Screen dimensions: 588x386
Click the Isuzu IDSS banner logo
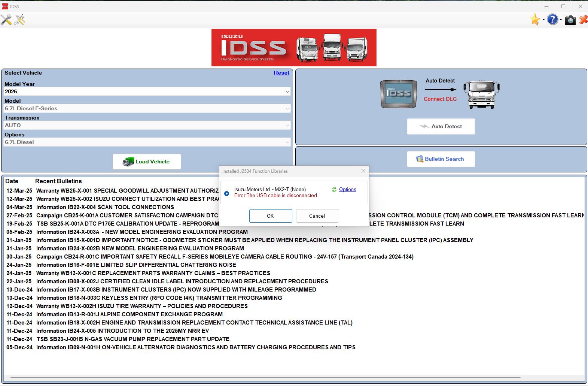click(294, 48)
